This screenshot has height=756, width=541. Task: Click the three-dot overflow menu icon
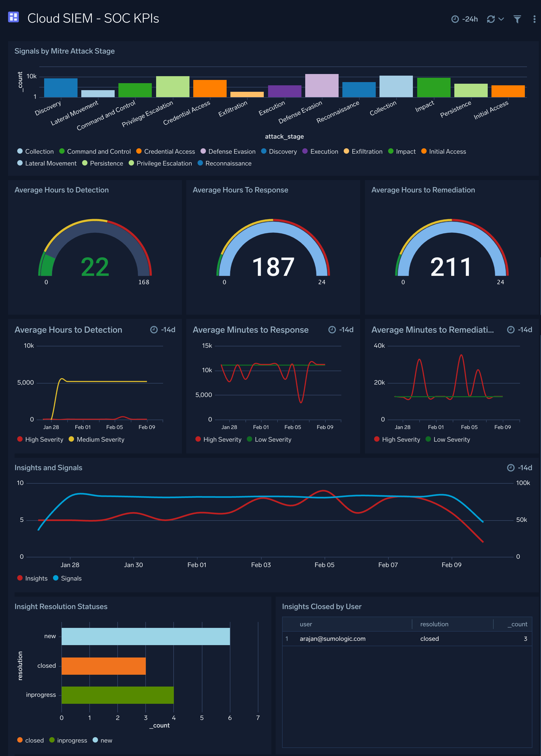[533, 17]
